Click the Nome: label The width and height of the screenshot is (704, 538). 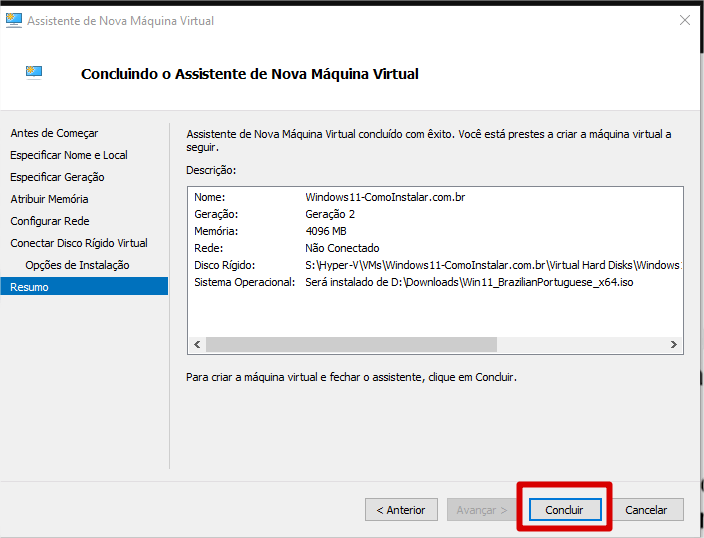click(x=209, y=197)
